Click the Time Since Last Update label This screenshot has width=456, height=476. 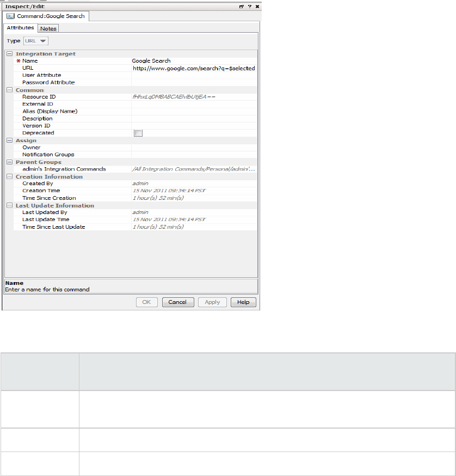pos(54,227)
